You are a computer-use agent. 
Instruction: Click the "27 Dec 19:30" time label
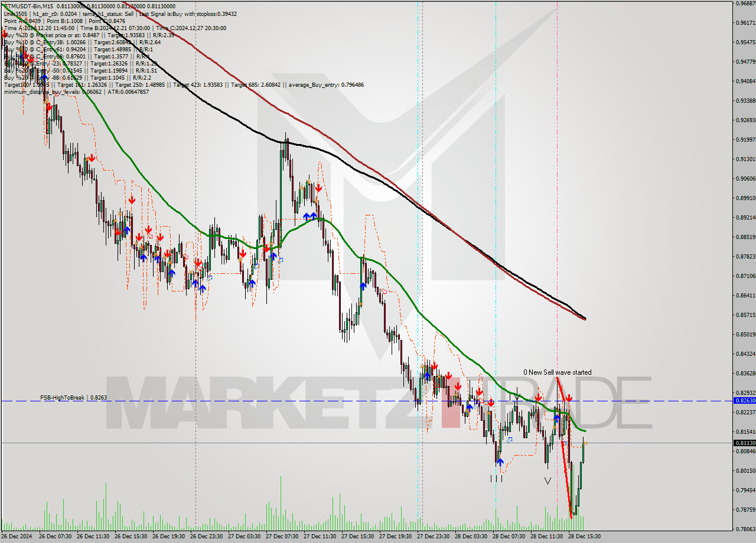[x=396, y=537]
